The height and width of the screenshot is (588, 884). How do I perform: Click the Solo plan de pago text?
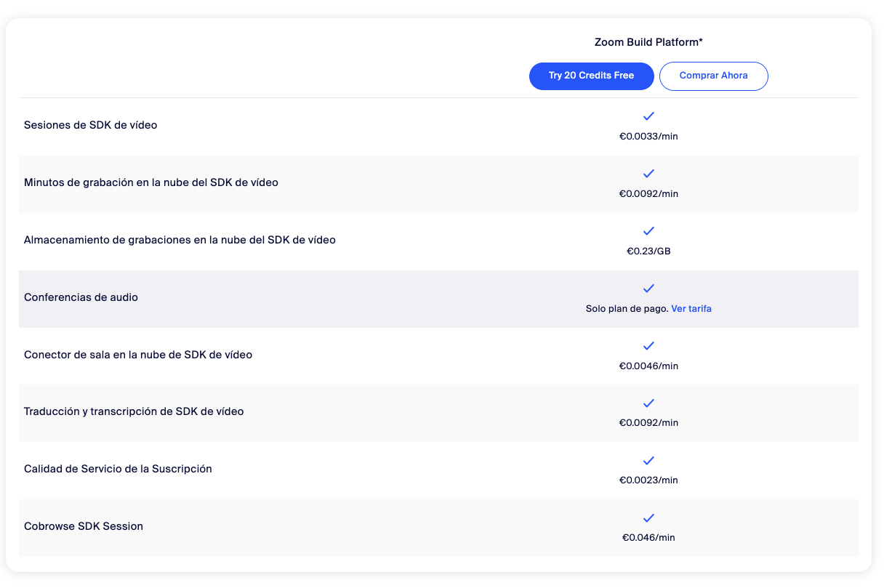(x=627, y=309)
